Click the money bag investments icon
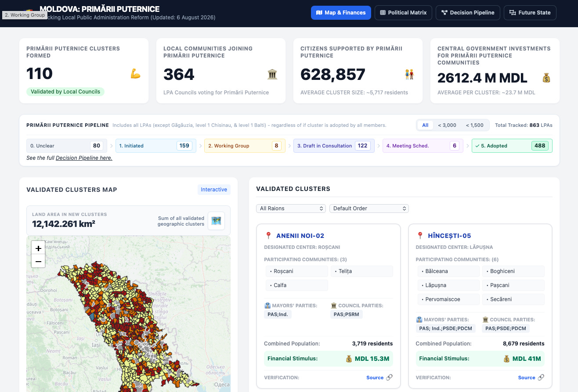Viewport: 578px width, 392px height. [x=546, y=78]
